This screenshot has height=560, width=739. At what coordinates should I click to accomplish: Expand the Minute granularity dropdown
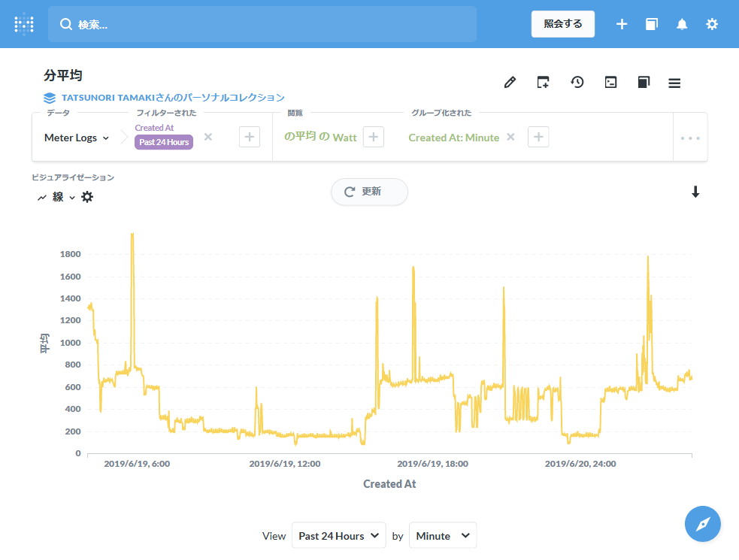[443, 535]
